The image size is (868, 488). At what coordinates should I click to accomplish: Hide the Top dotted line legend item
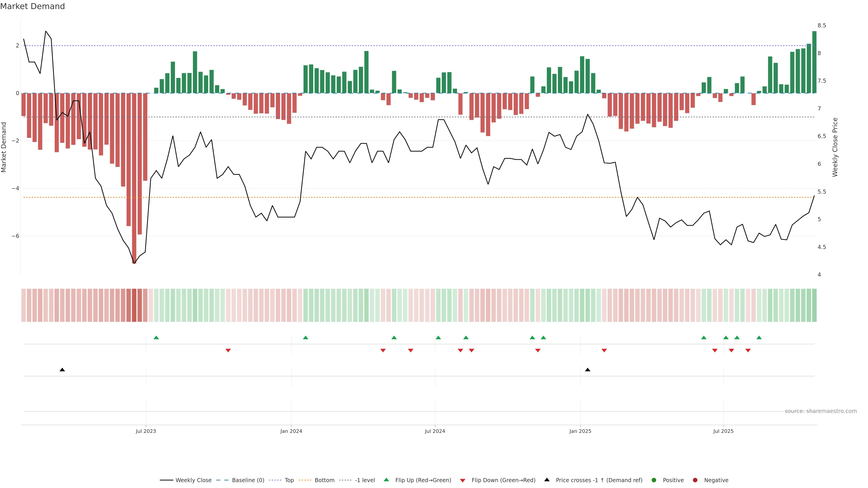289,480
